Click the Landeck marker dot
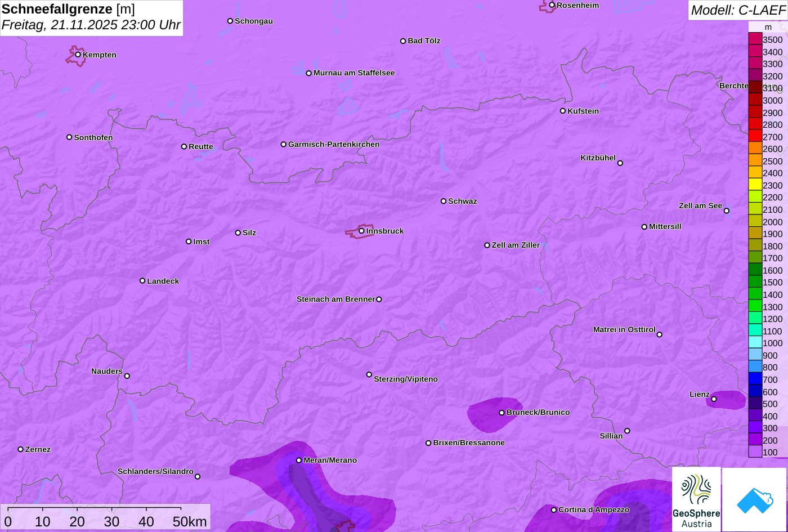The width and height of the screenshot is (788, 532). [x=142, y=280]
